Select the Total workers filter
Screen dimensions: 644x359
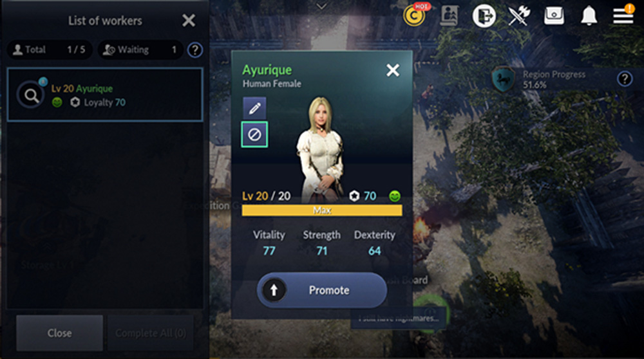click(x=50, y=50)
